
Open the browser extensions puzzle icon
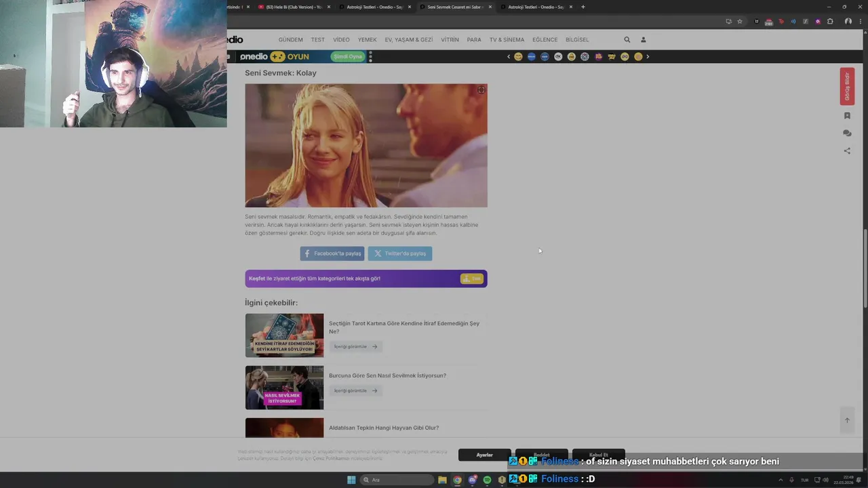coord(830,22)
